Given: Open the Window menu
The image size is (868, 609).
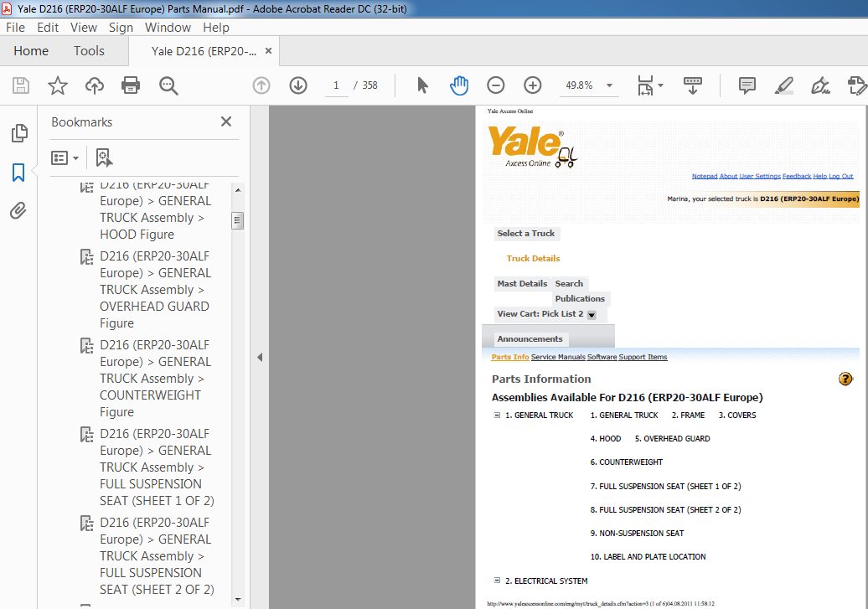Looking at the screenshot, I should pos(168,27).
